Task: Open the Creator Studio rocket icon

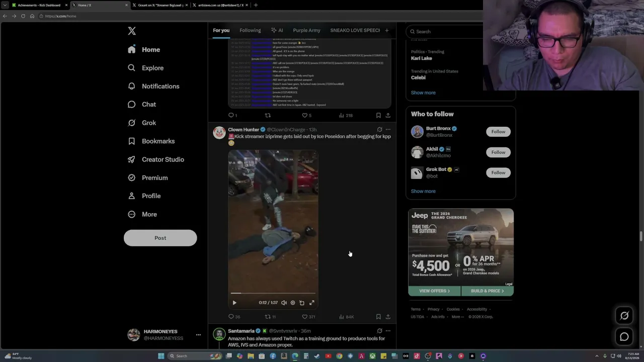Action: [x=131, y=159]
